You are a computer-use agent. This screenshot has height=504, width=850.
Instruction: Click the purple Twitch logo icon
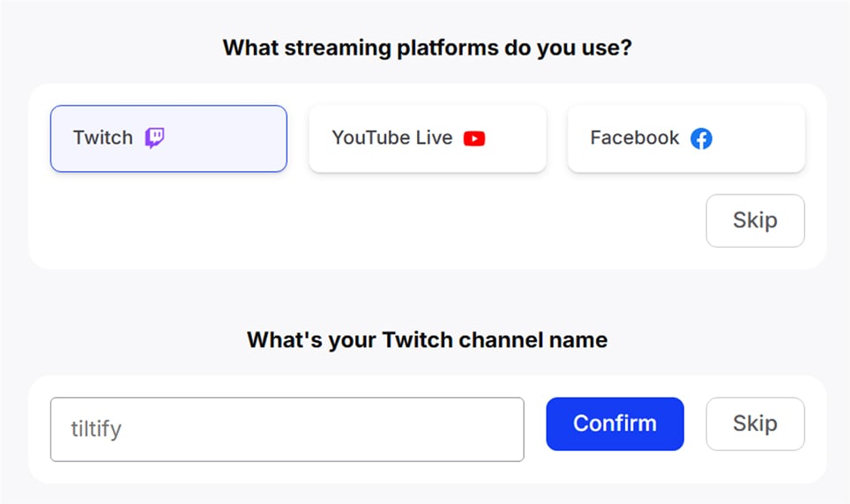coord(154,137)
